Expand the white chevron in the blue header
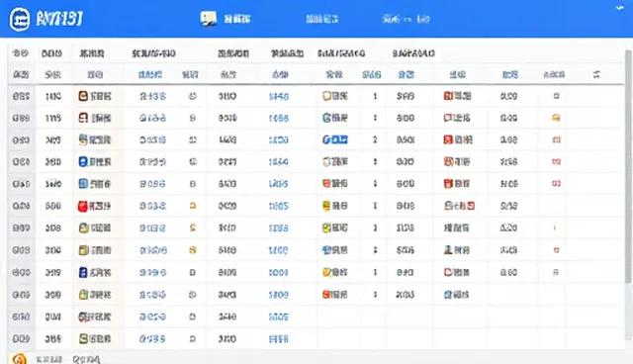Viewport: 633px width, 364px height. click(x=620, y=8)
